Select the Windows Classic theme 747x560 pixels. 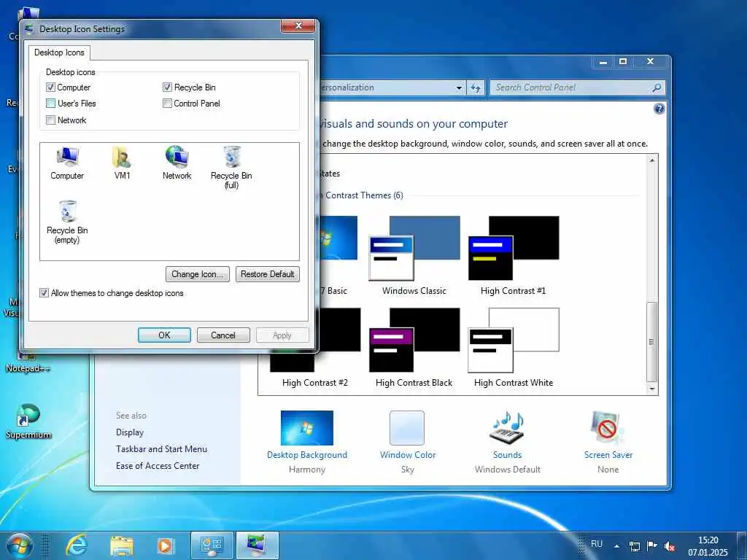414,255
